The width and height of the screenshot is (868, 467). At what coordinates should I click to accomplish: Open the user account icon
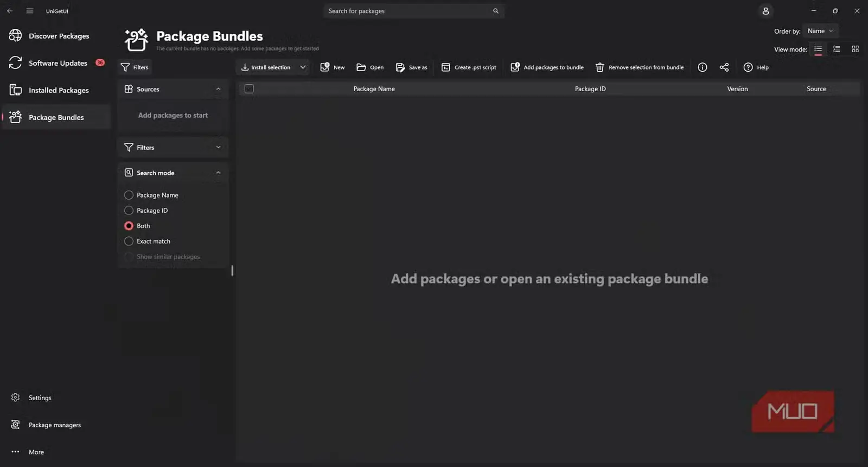[765, 11]
